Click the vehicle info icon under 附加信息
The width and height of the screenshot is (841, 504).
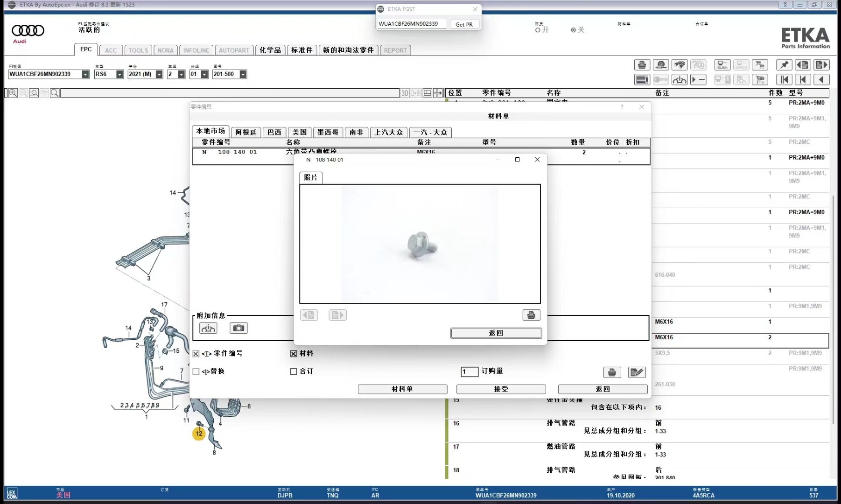pos(208,328)
